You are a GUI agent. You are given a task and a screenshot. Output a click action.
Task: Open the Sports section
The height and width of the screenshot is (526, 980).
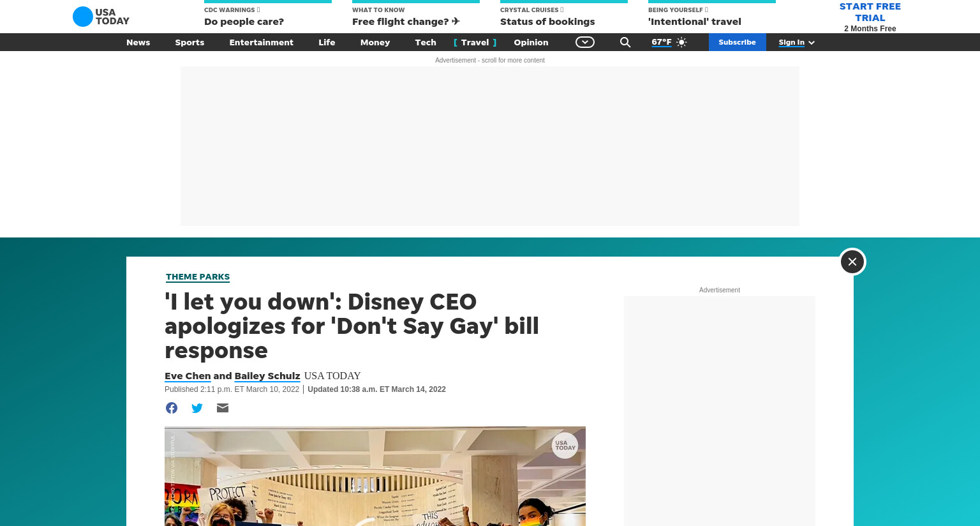pos(189,42)
